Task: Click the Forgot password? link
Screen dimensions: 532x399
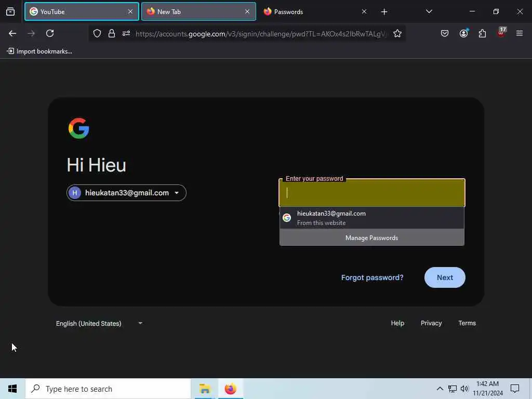Action: (x=372, y=277)
